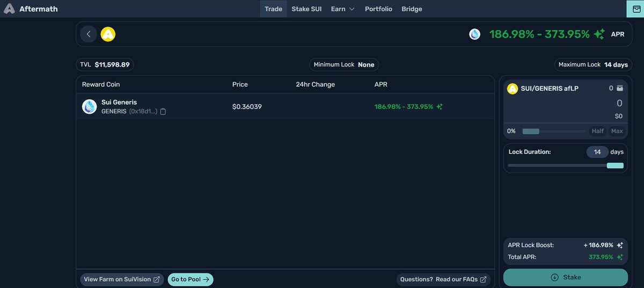Click the 186.98% - 373.95% header APR text
Image resolution: width=644 pixels, height=288 pixels.
tap(539, 34)
